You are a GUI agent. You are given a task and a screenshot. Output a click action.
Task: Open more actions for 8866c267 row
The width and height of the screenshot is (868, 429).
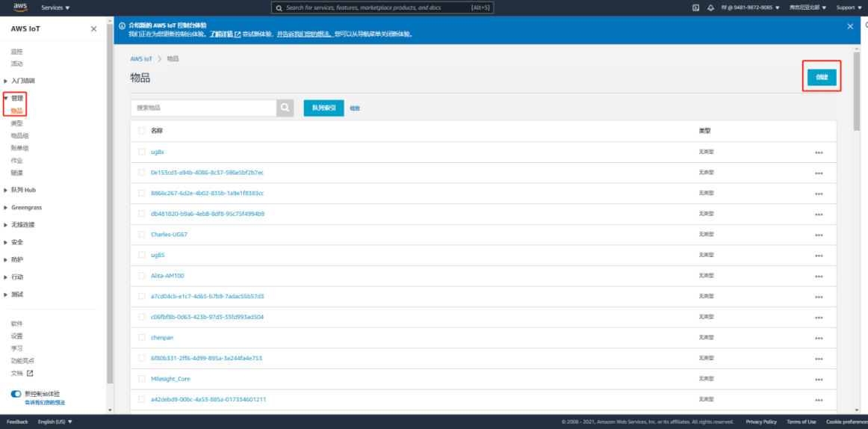tap(819, 194)
